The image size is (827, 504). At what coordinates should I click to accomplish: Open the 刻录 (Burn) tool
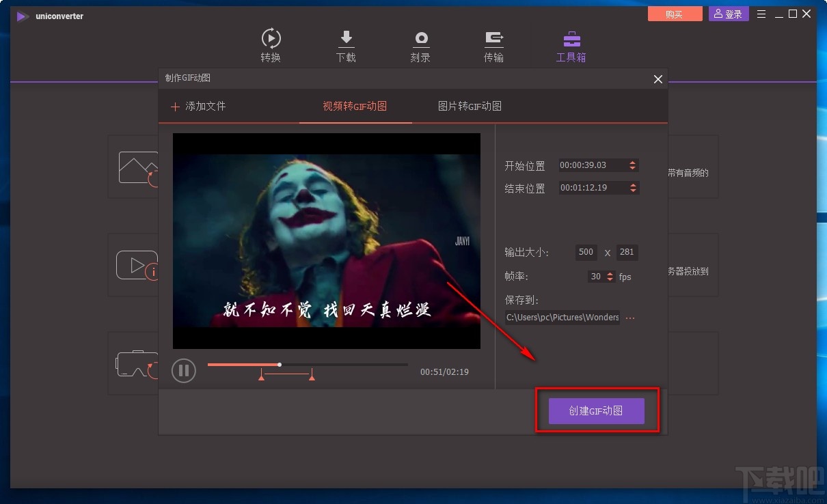tap(420, 44)
